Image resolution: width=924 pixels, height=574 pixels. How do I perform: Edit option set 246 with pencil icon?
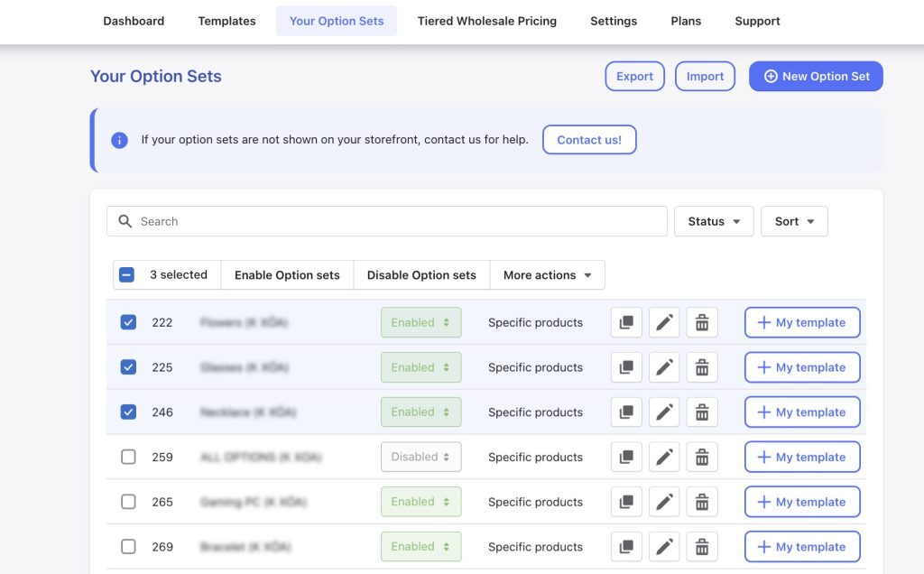point(664,412)
